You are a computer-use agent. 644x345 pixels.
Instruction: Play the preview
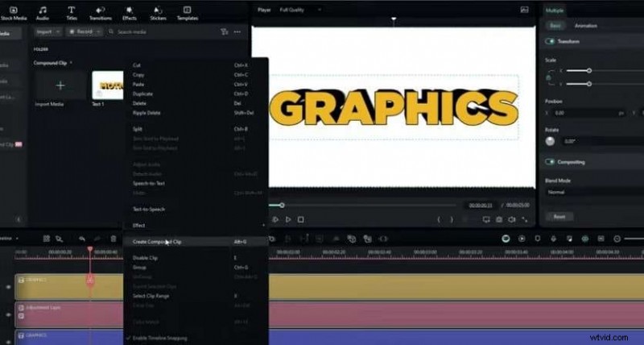(288, 219)
